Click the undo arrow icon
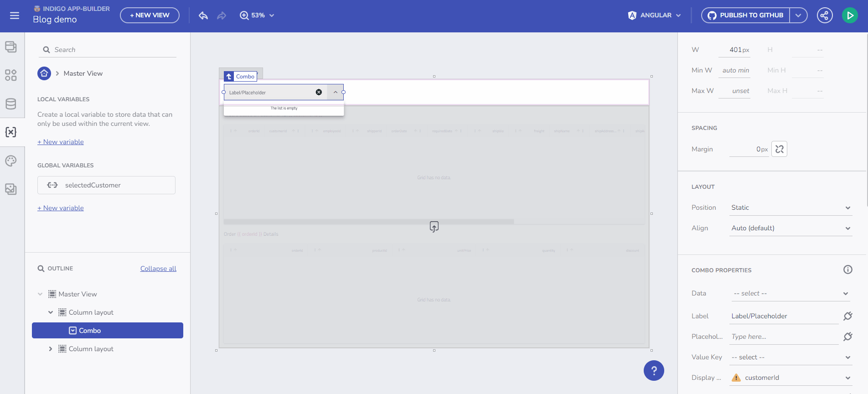 [203, 16]
